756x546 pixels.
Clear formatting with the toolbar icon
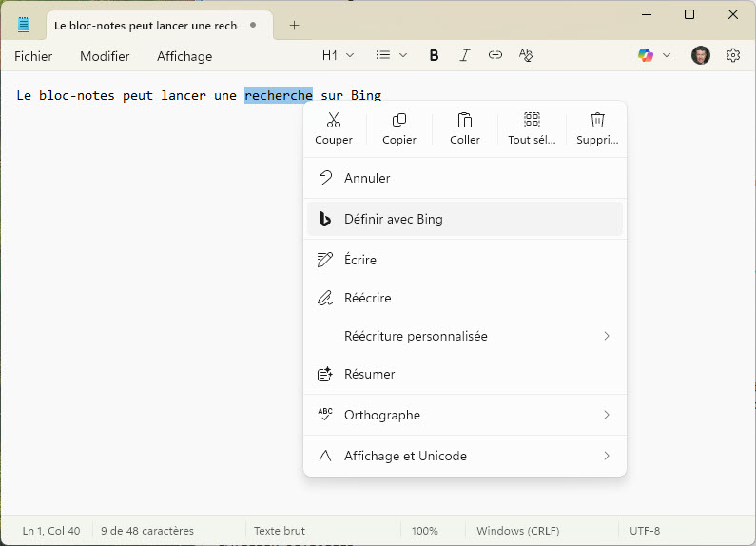526,55
